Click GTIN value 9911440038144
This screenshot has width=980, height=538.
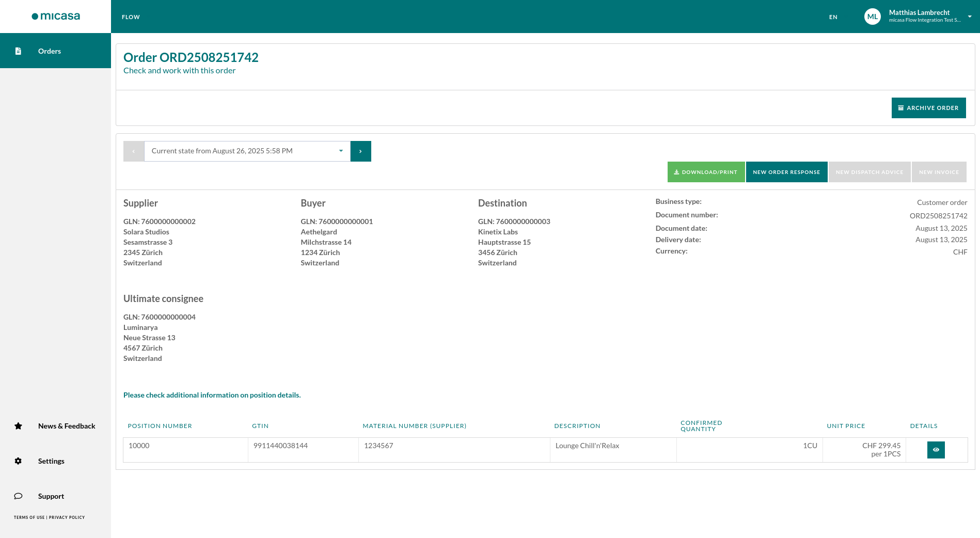280,446
